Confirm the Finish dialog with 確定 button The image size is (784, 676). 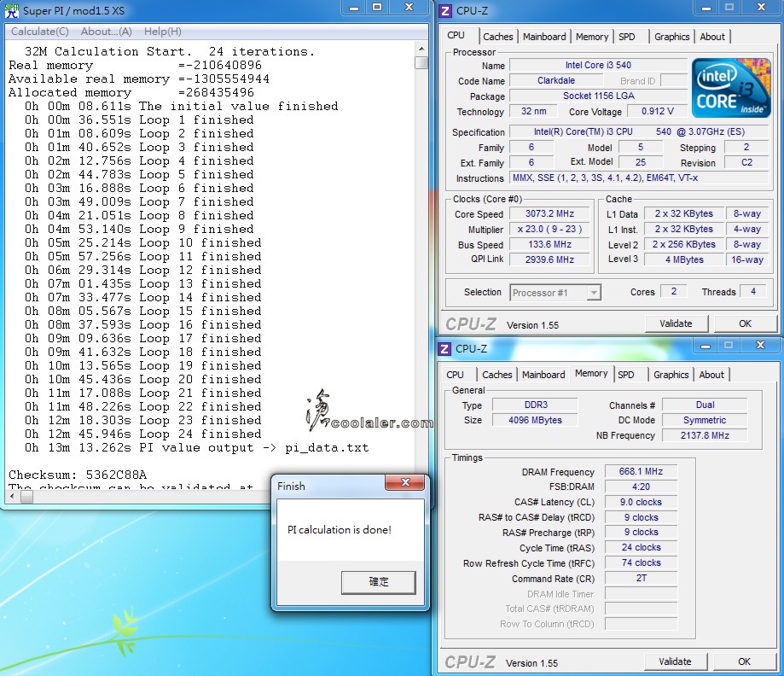click(x=379, y=582)
